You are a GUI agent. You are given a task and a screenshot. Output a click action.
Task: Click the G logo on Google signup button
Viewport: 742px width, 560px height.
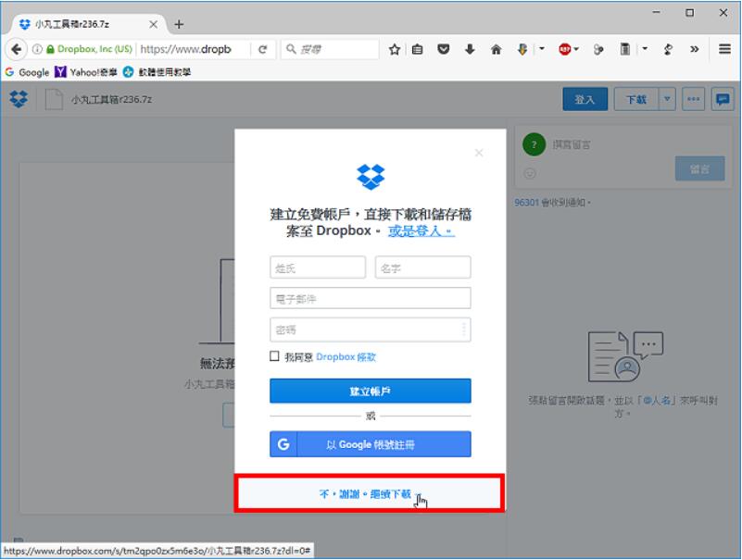pos(283,444)
